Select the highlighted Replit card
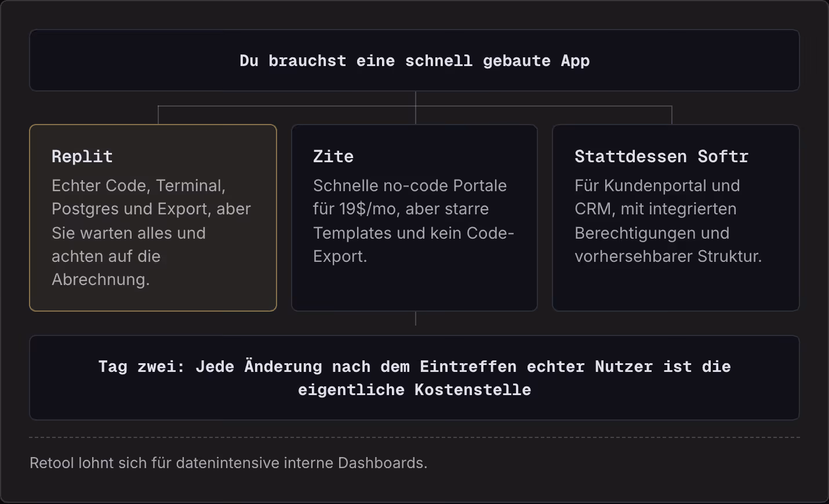829x504 pixels. tap(153, 218)
